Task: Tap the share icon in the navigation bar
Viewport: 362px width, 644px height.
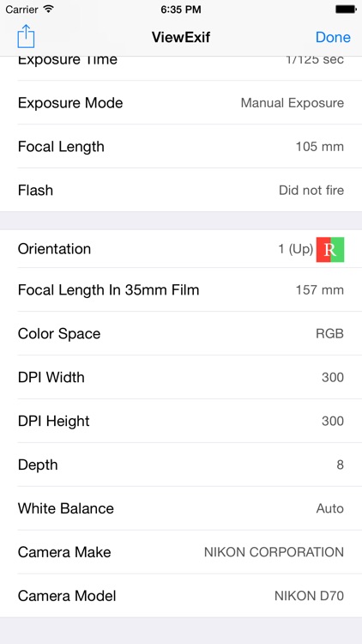Action: 26,37
